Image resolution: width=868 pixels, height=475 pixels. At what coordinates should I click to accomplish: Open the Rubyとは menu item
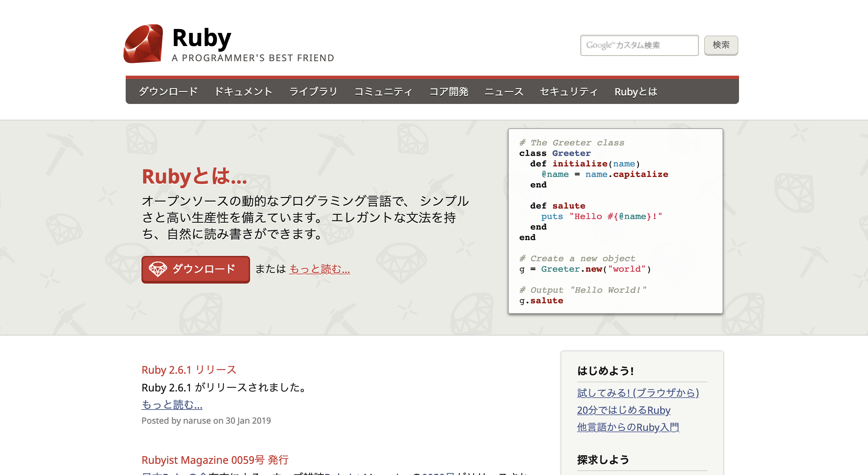point(636,92)
